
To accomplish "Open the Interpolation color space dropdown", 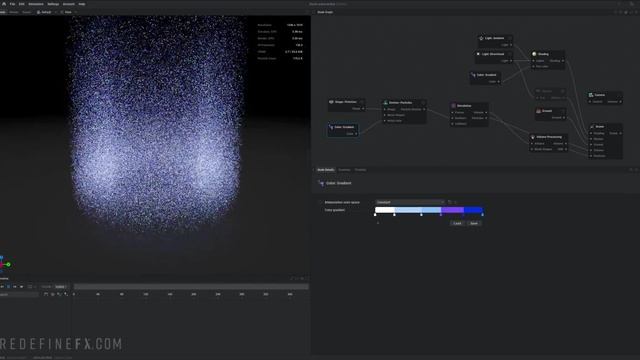I will pos(410,202).
